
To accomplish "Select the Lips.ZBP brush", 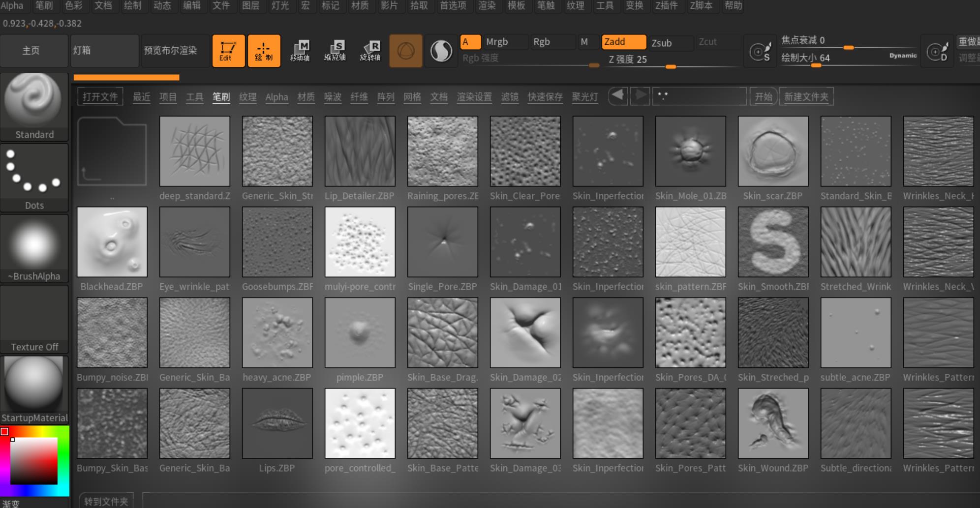I will 277,423.
